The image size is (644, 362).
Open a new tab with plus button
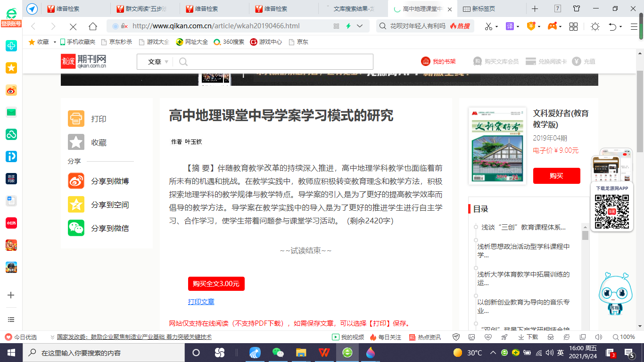point(535,8)
